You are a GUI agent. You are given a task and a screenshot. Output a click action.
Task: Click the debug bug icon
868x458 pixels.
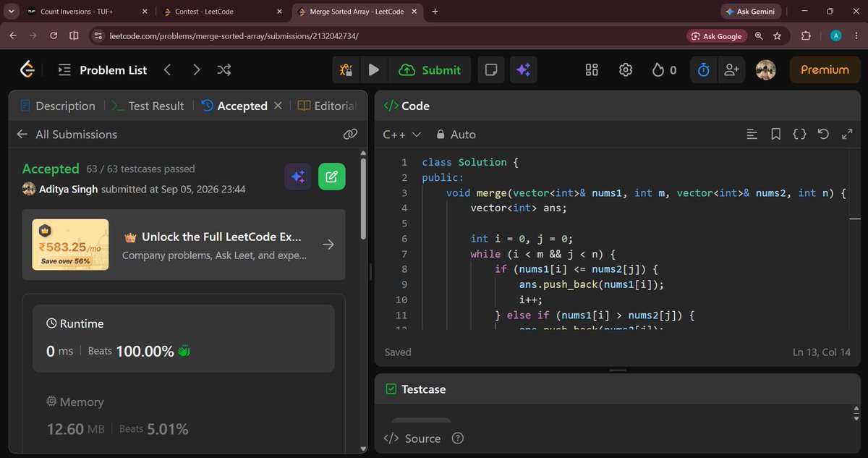pos(346,70)
